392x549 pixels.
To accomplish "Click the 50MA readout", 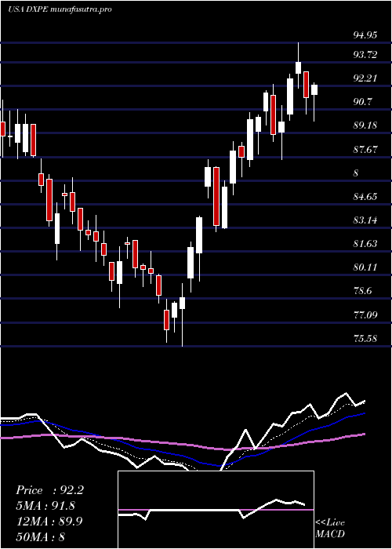I will 40,536.
